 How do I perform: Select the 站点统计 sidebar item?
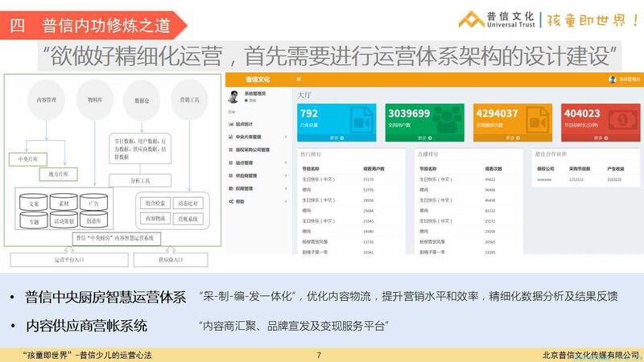pos(244,124)
